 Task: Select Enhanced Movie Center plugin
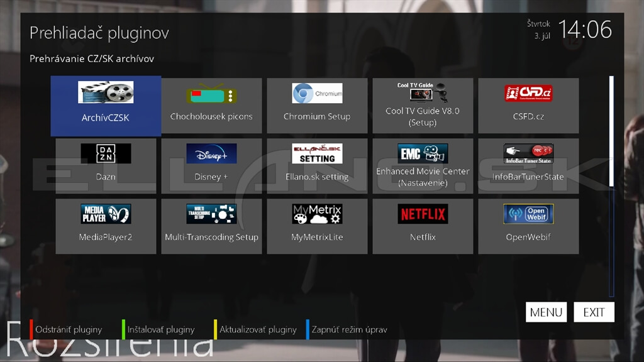coord(423,166)
